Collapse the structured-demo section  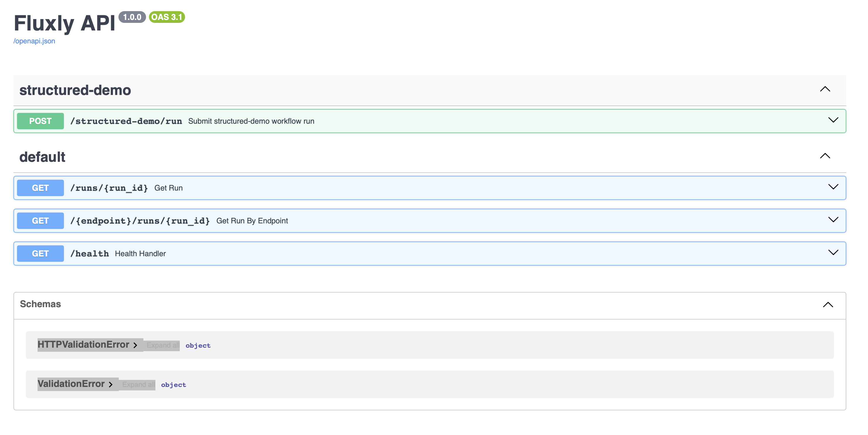point(825,89)
